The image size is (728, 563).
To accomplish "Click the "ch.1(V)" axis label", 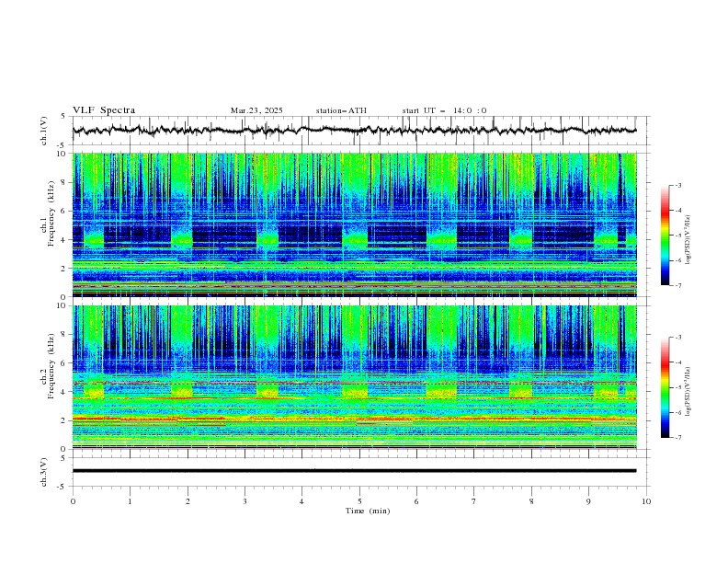I will tap(44, 131).
